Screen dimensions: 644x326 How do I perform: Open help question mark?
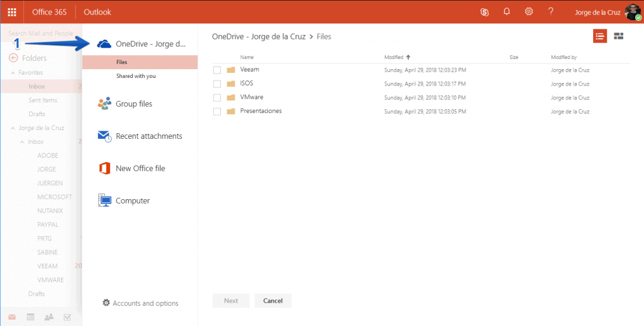click(x=551, y=11)
